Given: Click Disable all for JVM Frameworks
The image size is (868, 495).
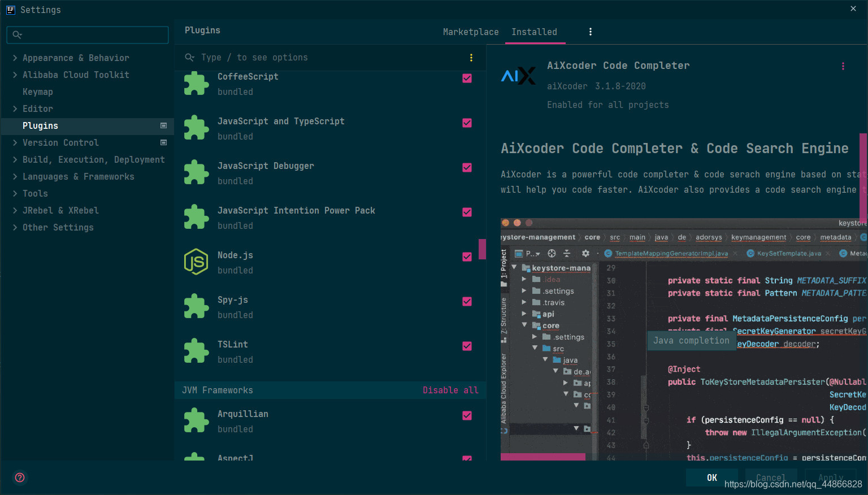Looking at the screenshot, I should click(x=450, y=390).
